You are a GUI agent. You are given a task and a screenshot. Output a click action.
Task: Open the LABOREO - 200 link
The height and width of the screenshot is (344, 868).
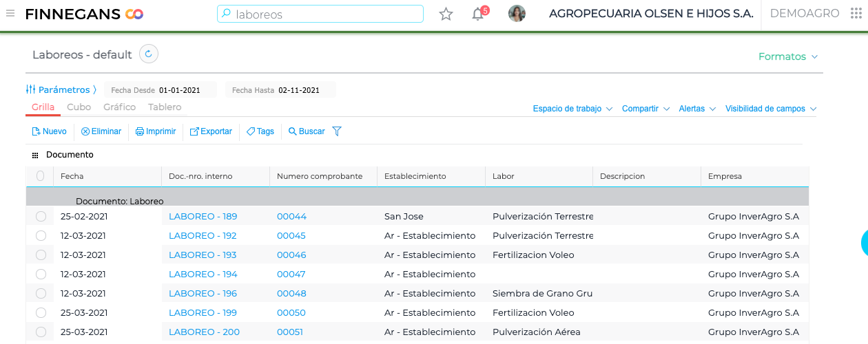(204, 332)
